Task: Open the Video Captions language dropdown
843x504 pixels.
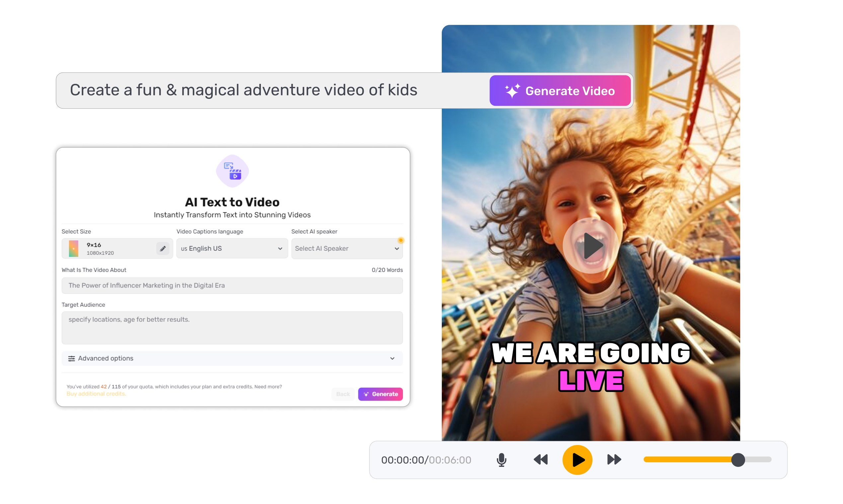Action: click(232, 248)
